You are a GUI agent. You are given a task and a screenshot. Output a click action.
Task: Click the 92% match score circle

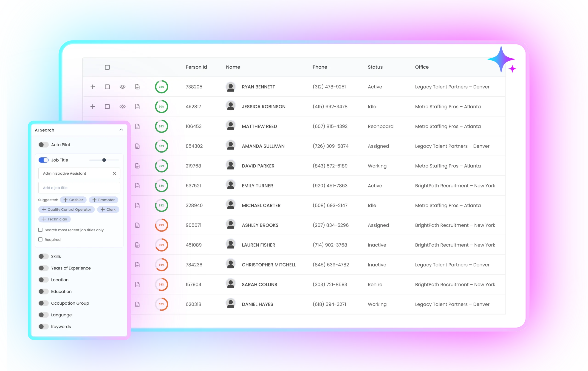161,87
